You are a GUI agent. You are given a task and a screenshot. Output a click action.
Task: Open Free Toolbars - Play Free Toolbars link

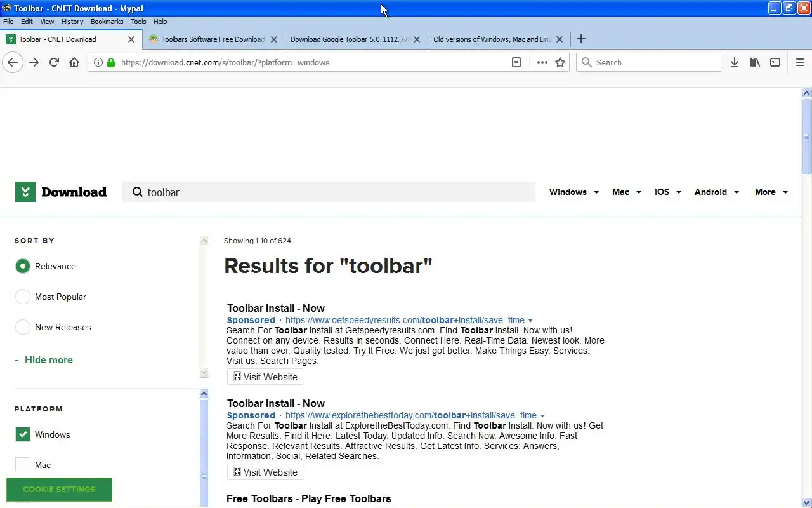click(309, 498)
